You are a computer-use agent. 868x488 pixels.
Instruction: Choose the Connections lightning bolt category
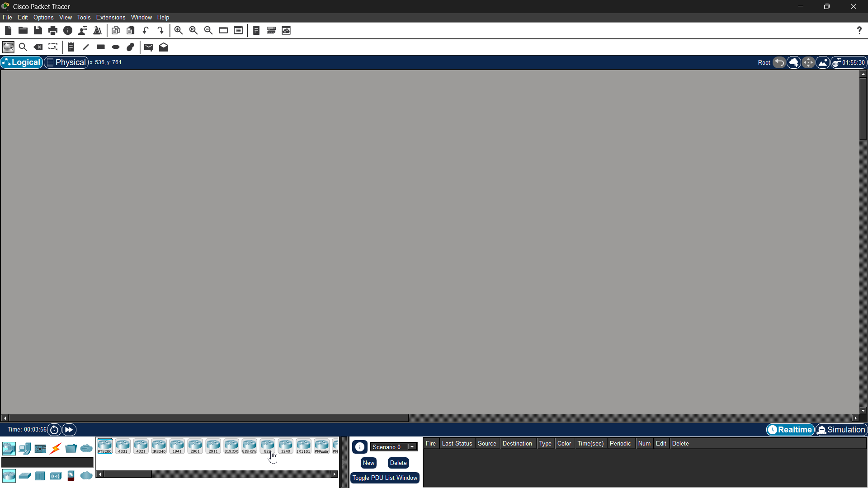pos(56,448)
